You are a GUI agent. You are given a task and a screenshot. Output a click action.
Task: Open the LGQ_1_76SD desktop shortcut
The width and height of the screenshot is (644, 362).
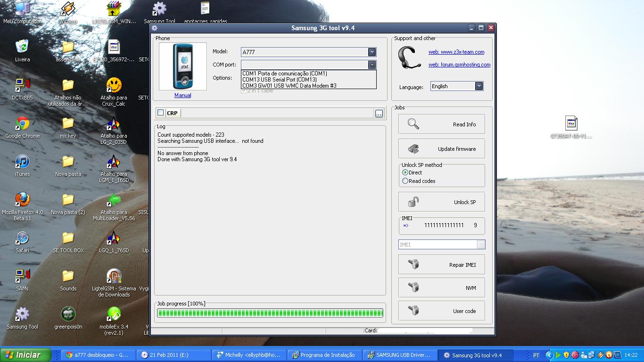(114, 242)
